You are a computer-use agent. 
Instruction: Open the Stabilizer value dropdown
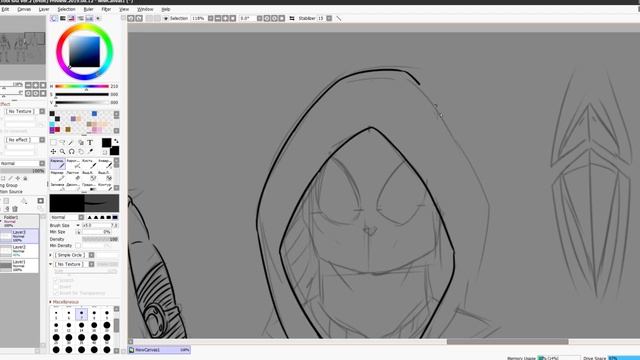329,18
